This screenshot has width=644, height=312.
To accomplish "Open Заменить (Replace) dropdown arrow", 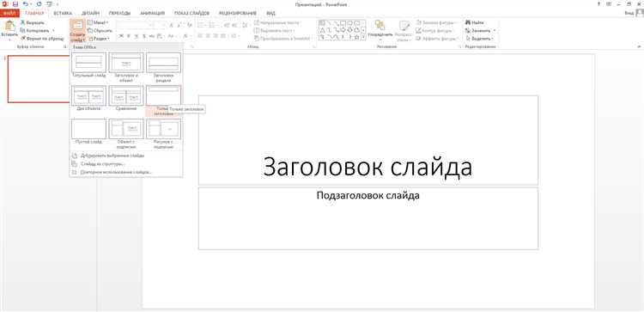I will tap(495, 30).
